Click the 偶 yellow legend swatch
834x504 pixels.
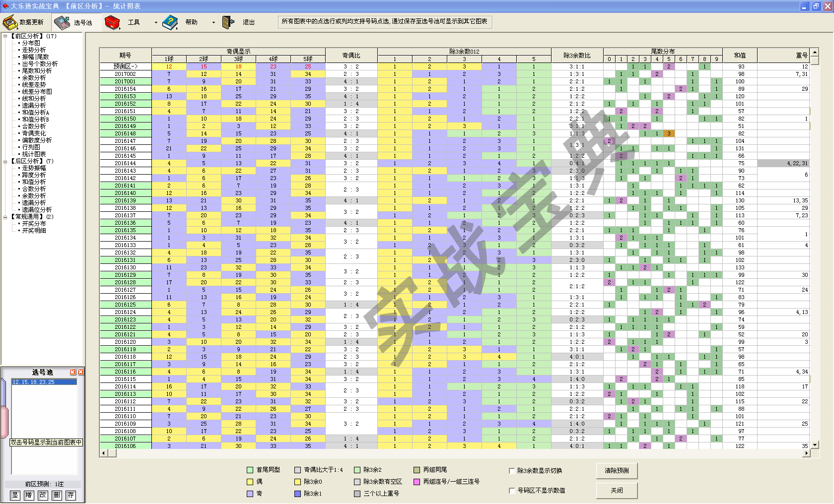250,482
